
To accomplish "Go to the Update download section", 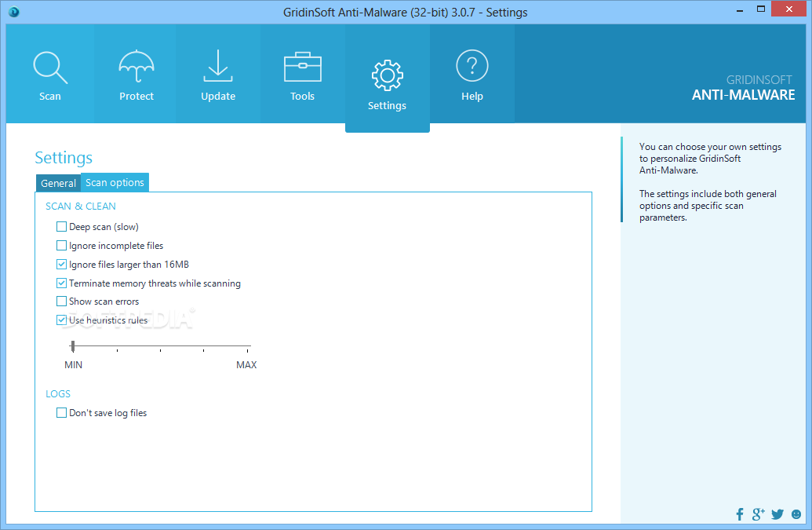I will coord(218,74).
